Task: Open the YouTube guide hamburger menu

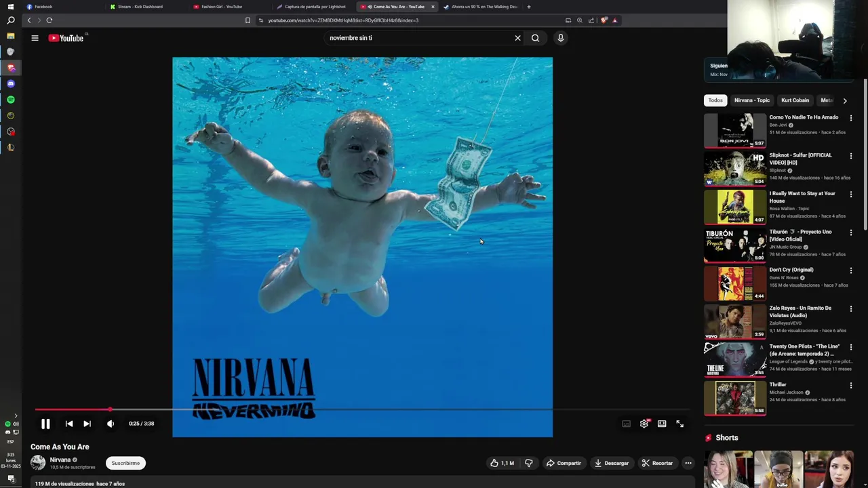Action: tap(35, 38)
